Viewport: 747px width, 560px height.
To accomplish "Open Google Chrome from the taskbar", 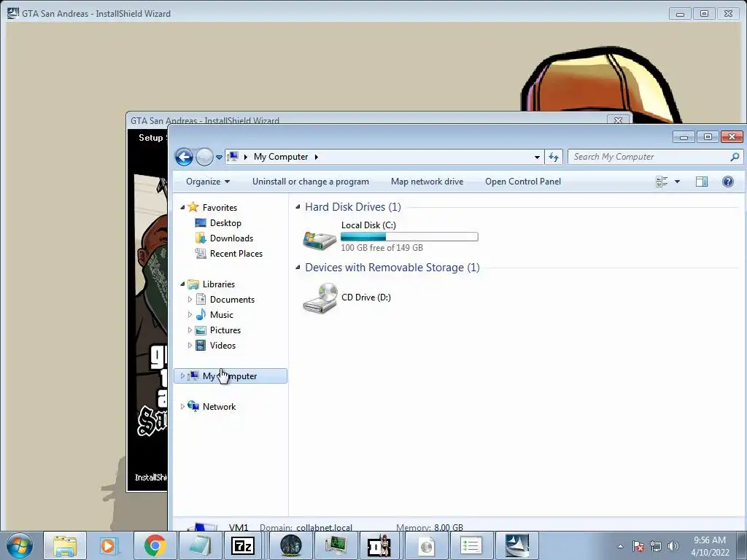I will click(x=155, y=545).
